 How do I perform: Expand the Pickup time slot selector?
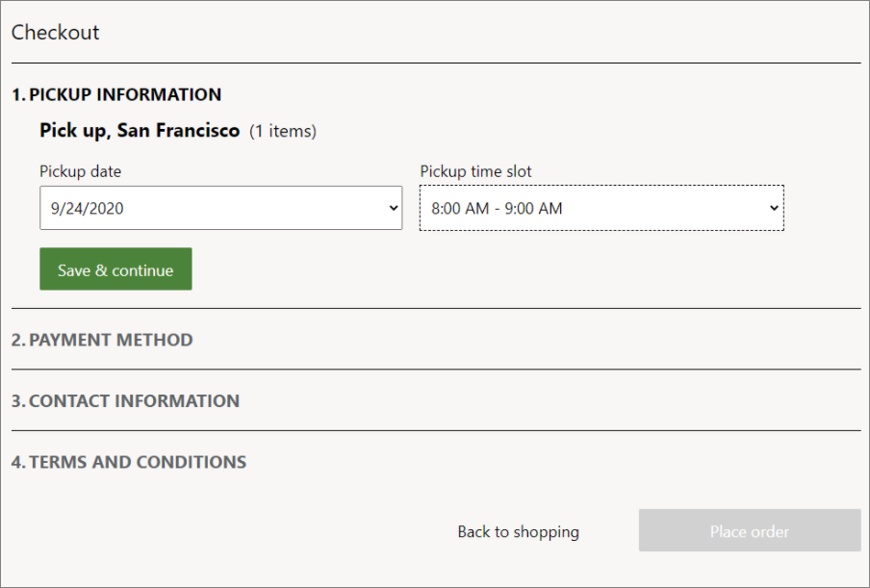[601, 208]
